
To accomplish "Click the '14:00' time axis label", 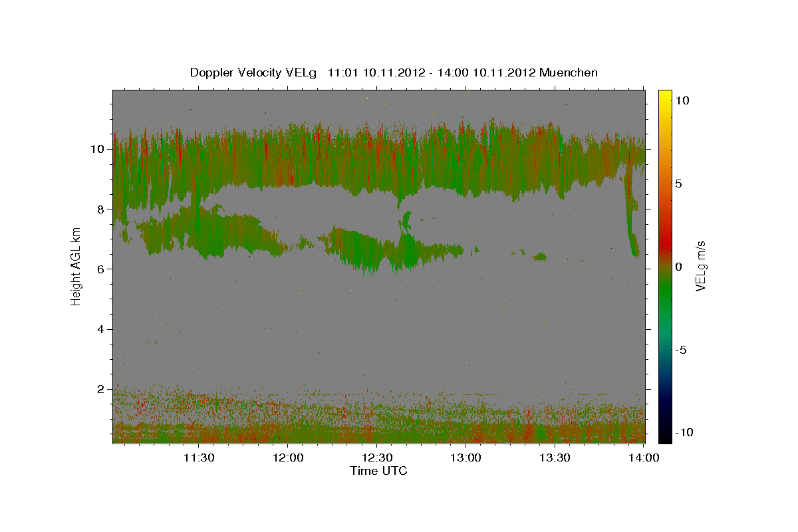I will click(x=644, y=458).
